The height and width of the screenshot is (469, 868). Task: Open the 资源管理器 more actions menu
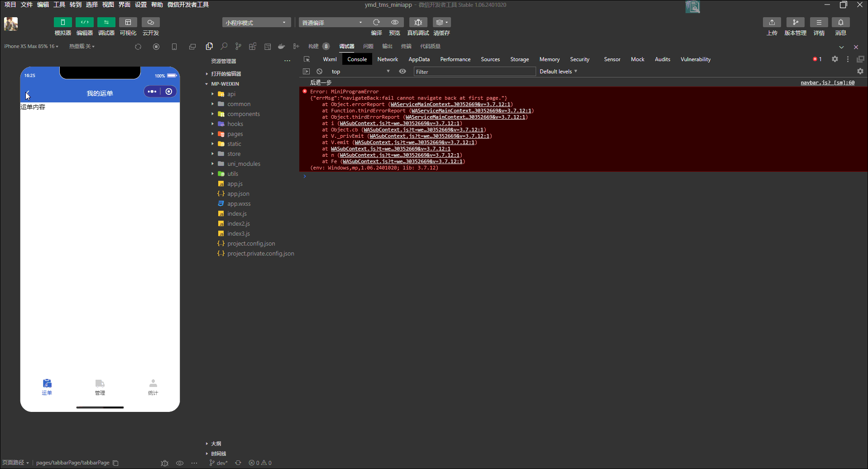coord(287,61)
